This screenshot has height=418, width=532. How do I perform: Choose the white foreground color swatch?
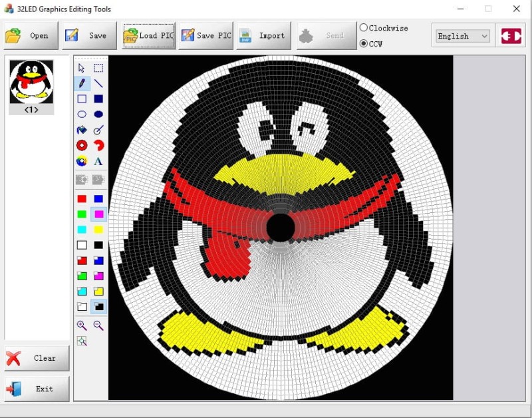82,245
